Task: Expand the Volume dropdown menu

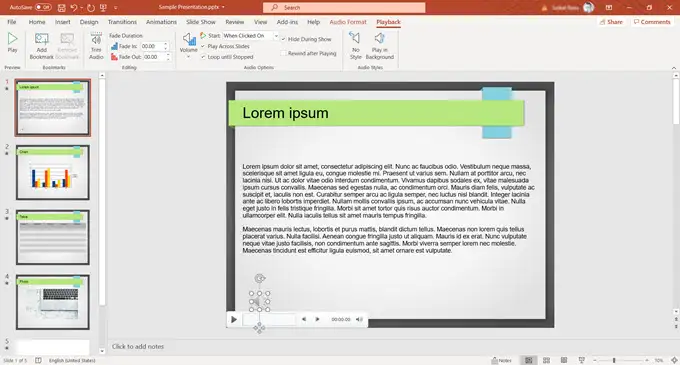Action: (188, 57)
